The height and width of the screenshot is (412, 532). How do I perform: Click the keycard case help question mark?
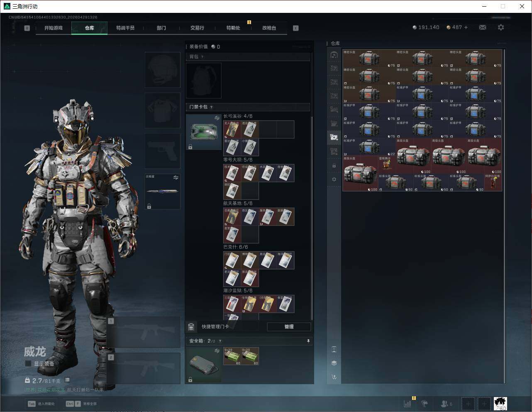tap(211, 107)
